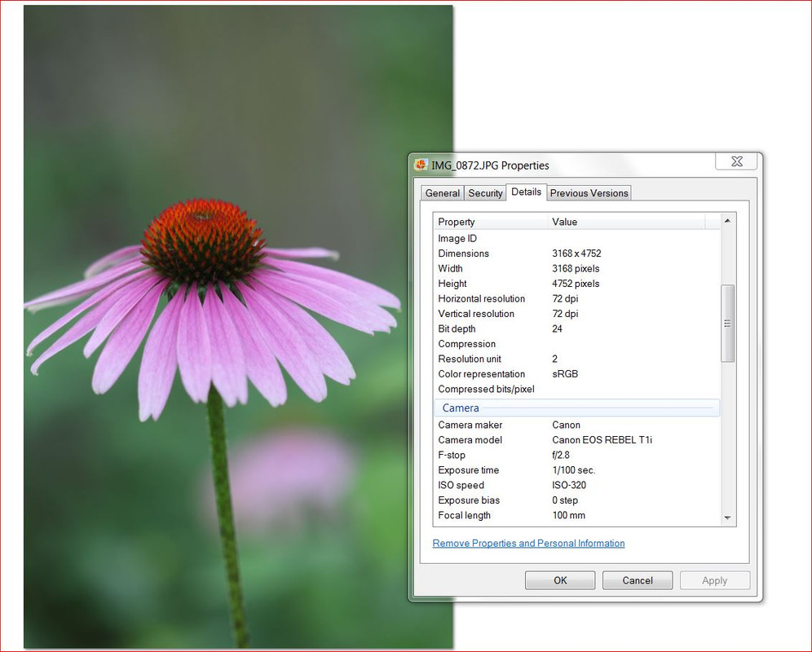Viewport: 812px width, 652px height.
Task: Click the Bit depth value 24
Action: [557, 328]
